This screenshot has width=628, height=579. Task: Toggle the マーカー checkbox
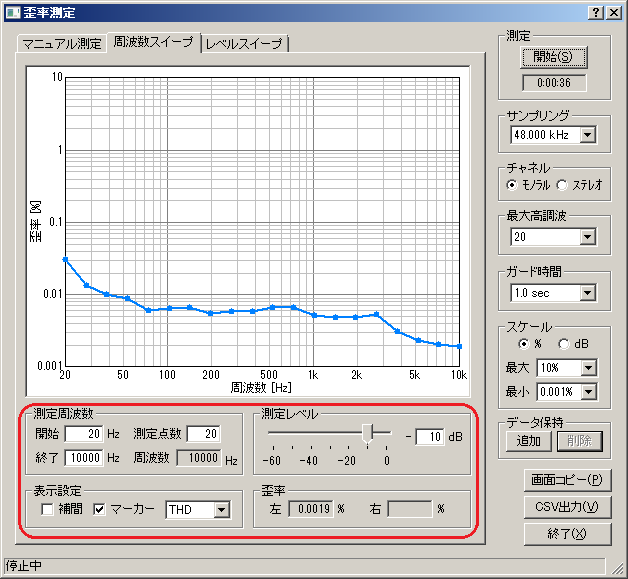point(99,509)
